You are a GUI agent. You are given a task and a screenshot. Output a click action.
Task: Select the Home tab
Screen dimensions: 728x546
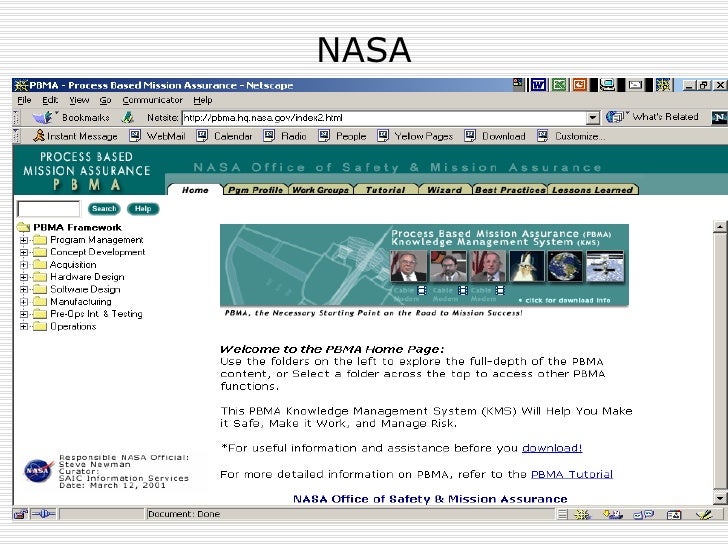(x=195, y=189)
